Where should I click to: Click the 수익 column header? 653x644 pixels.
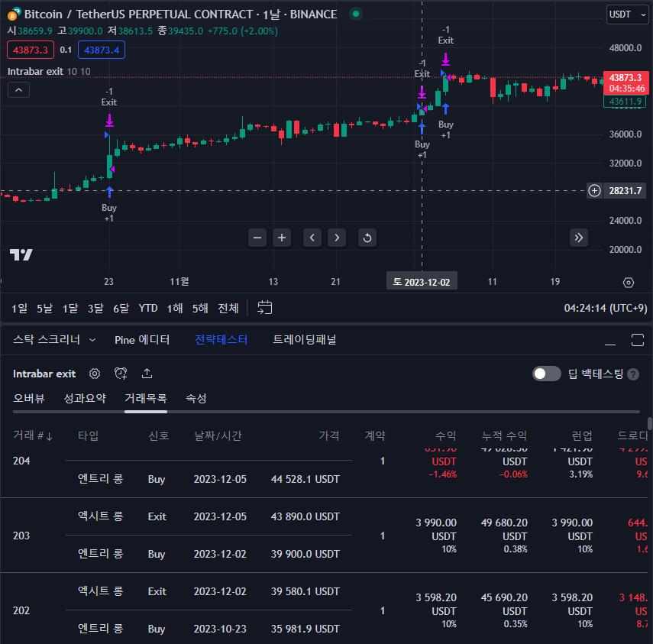(x=445, y=435)
